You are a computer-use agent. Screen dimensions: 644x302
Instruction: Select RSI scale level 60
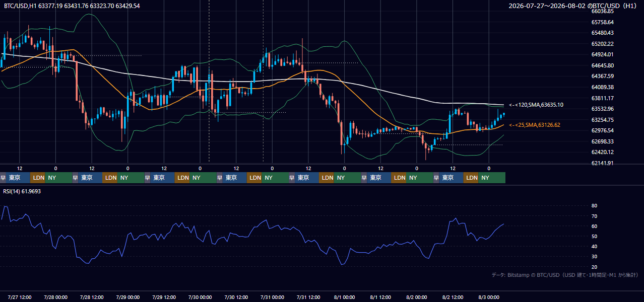pyautogui.click(x=594, y=226)
